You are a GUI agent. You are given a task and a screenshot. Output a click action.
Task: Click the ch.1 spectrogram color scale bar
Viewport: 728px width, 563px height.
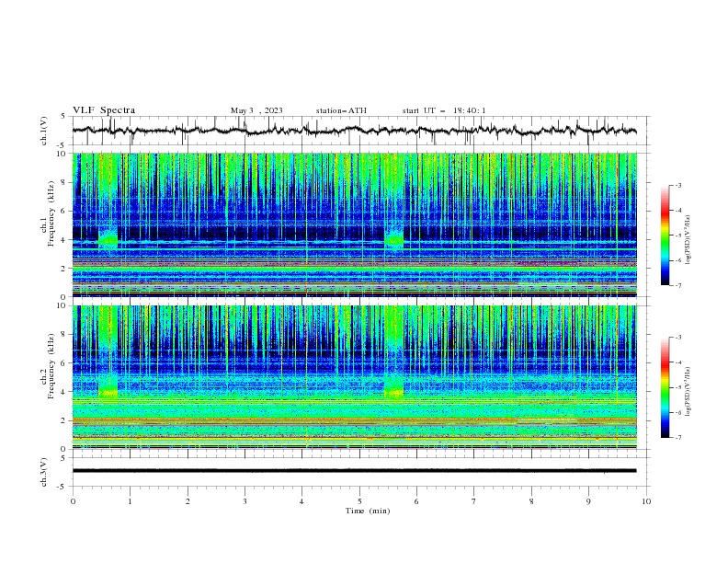[x=665, y=235]
